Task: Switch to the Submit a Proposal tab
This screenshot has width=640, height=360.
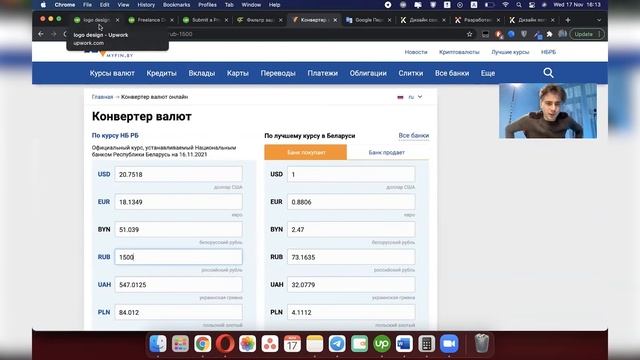Action: [205, 20]
